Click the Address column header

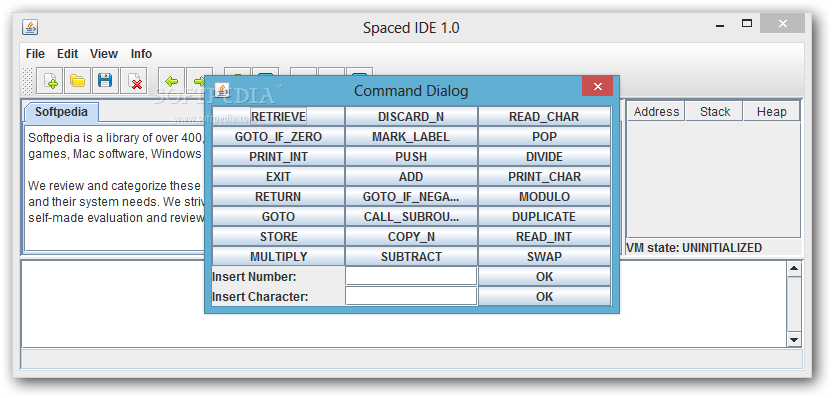pos(656,111)
